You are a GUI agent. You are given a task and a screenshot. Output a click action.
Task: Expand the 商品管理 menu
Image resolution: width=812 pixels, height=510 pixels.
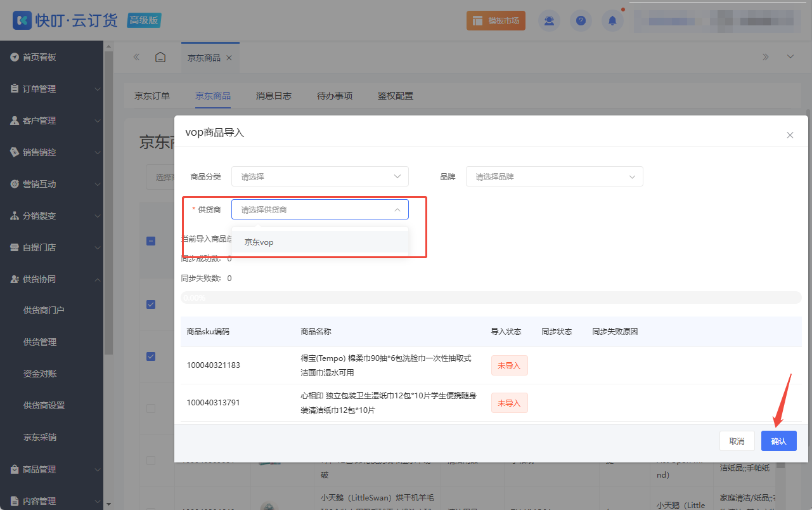click(98, 470)
